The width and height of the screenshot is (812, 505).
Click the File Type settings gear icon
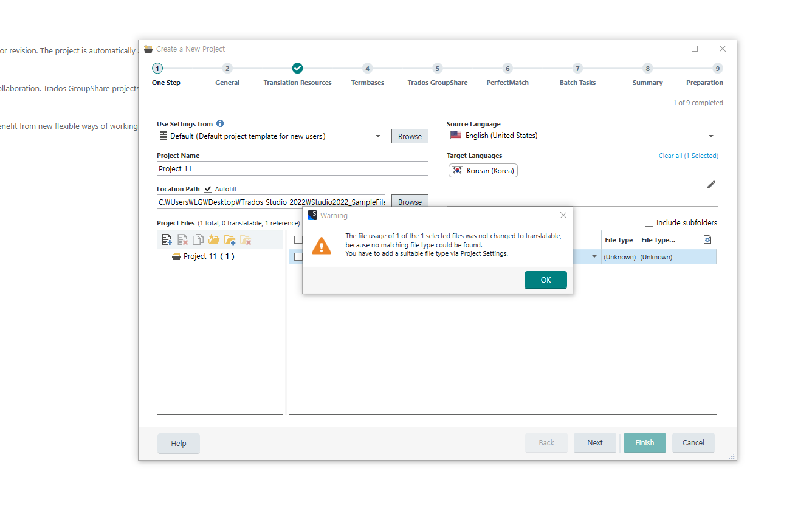click(707, 239)
